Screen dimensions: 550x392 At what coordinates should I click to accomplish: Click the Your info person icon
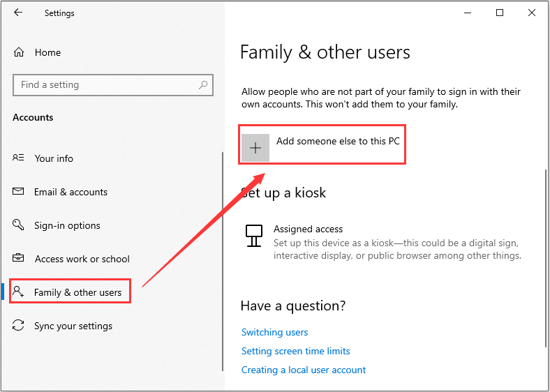click(x=19, y=158)
